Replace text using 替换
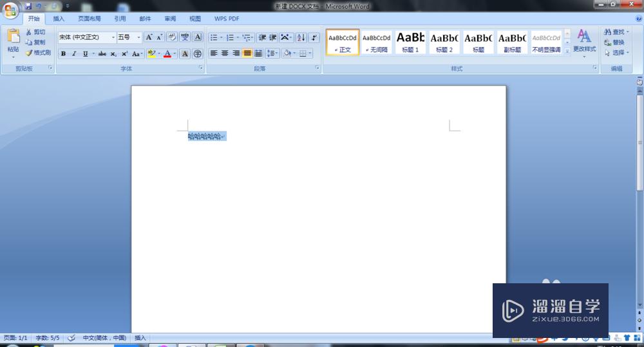This screenshot has height=347, width=644. click(x=614, y=42)
